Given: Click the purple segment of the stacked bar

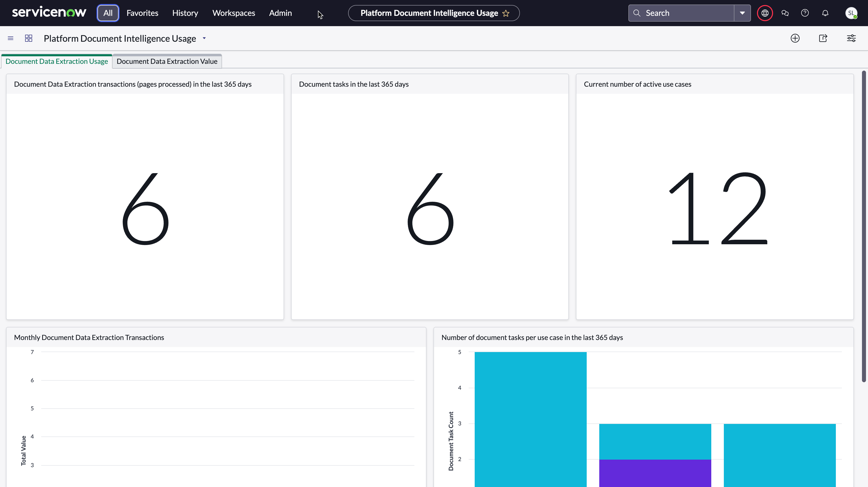Looking at the screenshot, I should (x=655, y=473).
